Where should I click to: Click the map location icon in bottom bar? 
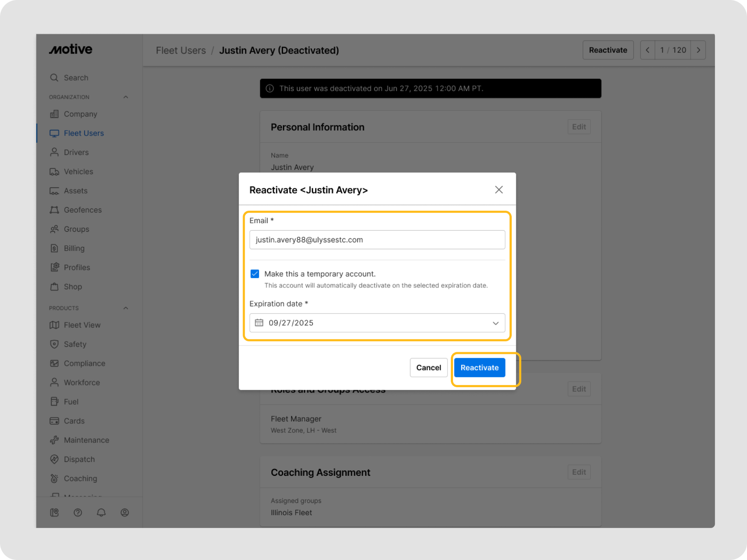tap(54, 512)
